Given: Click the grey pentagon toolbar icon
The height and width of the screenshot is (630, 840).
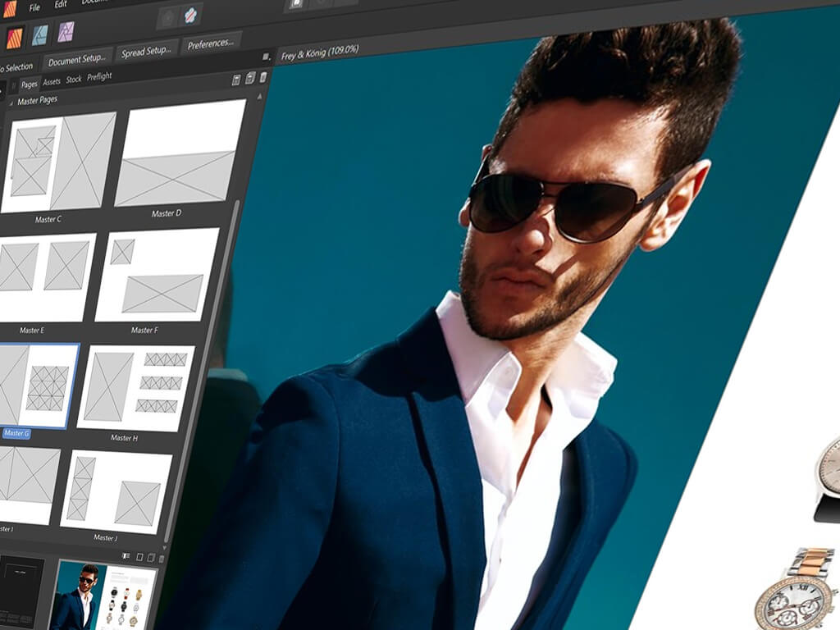Looking at the screenshot, I should coord(167,18).
